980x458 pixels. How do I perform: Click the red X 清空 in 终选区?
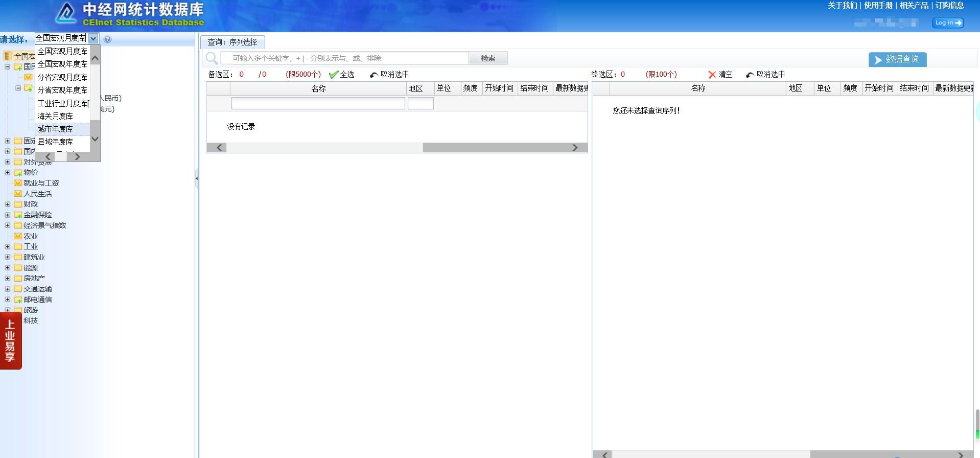click(720, 75)
